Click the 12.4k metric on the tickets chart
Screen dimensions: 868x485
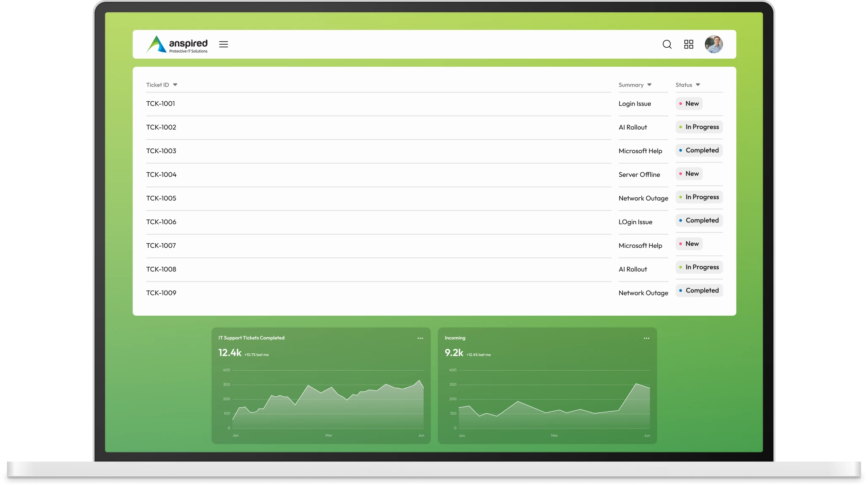coord(230,353)
